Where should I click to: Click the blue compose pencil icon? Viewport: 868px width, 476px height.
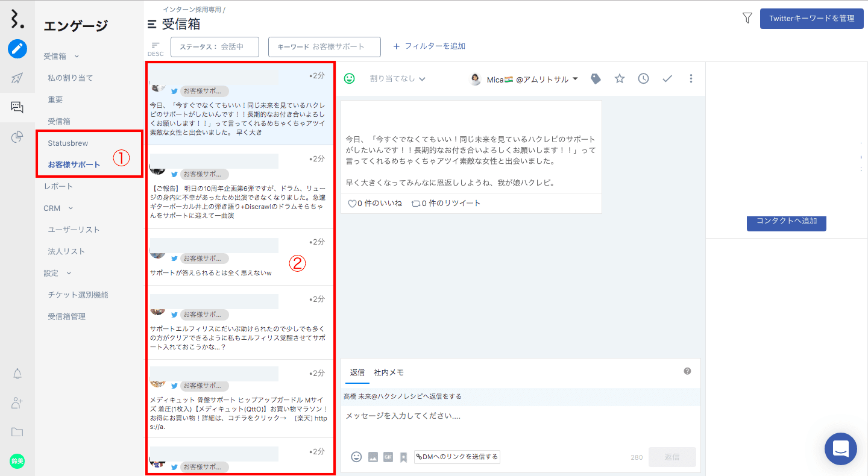click(x=17, y=49)
